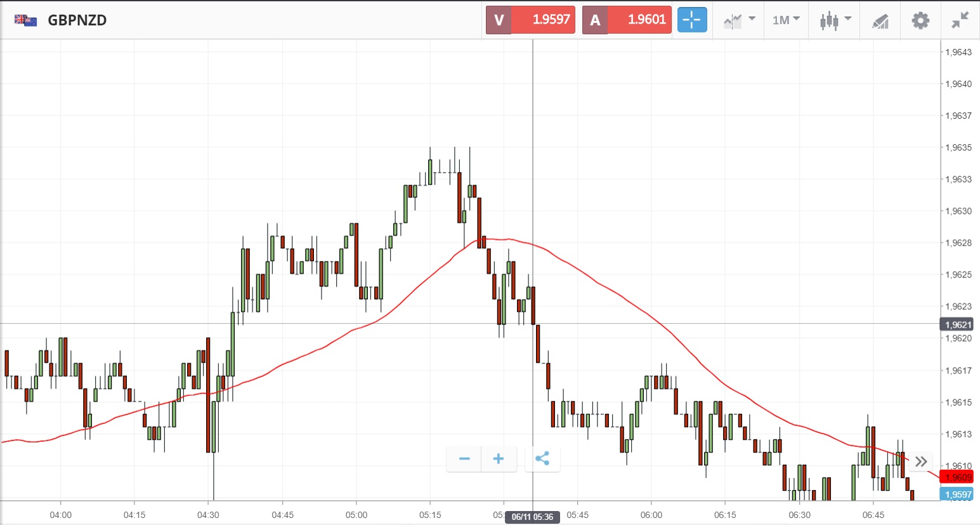Open the drawing tools icon
The height and width of the screenshot is (525, 980).
click(880, 21)
